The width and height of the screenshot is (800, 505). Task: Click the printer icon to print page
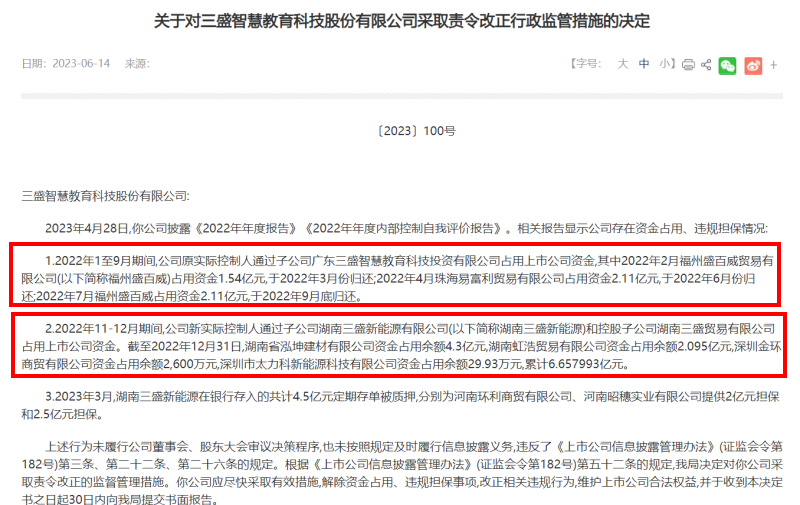tap(688, 65)
